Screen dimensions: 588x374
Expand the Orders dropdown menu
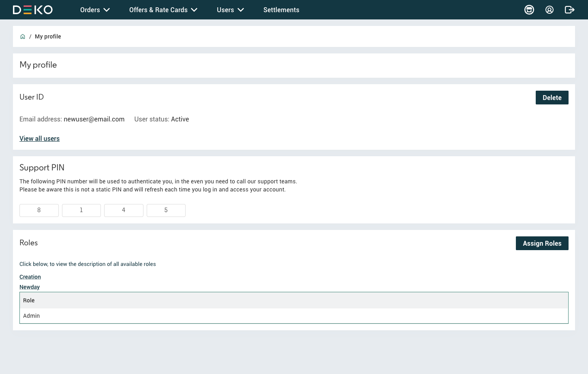95,10
